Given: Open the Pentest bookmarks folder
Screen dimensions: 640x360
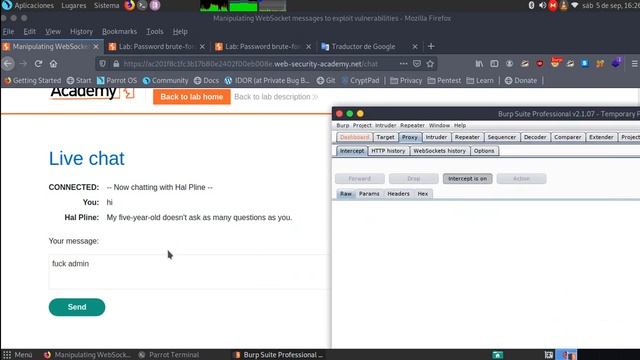Looking at the screenshot, I should (x=444, y=81).
